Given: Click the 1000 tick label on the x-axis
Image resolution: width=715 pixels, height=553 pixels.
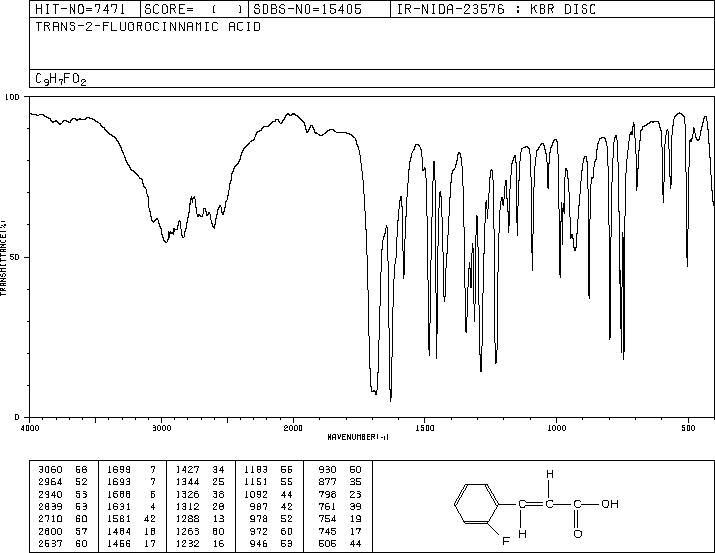Looking at the screenshot, I should (x=556, y=428).
